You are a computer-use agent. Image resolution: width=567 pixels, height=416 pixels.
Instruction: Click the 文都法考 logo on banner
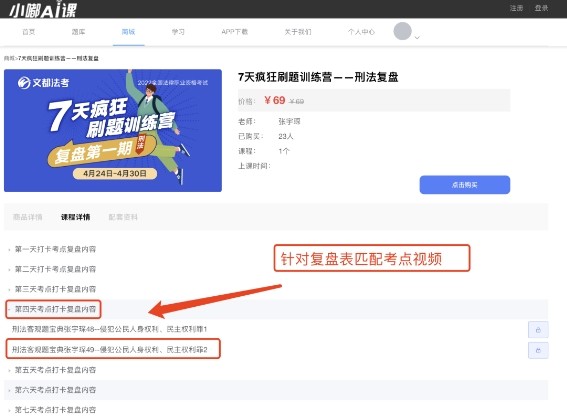point(43,82)
